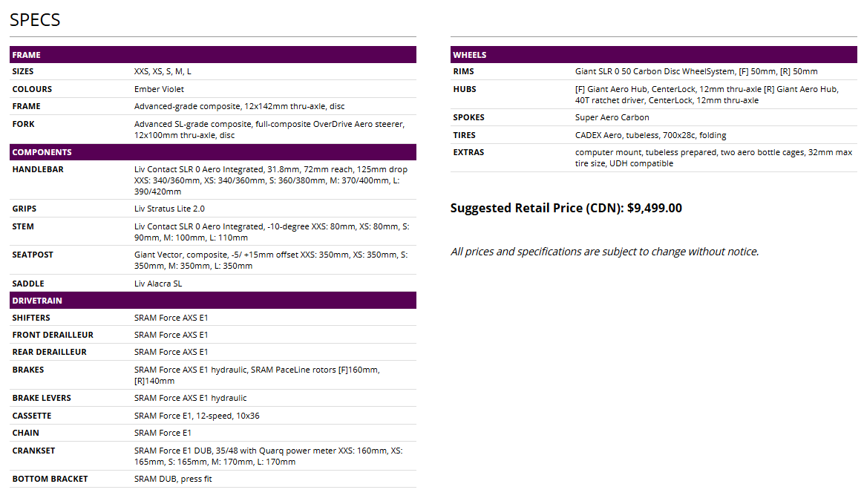Click the prices subject to change notice
864x504 pixels.
(x=604, y=252)
